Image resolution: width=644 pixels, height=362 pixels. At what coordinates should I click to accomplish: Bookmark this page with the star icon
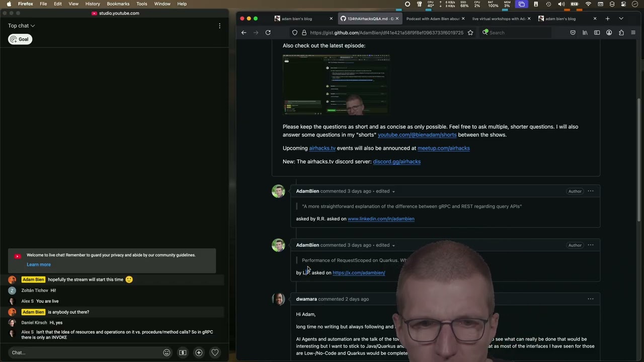point(470,33)
